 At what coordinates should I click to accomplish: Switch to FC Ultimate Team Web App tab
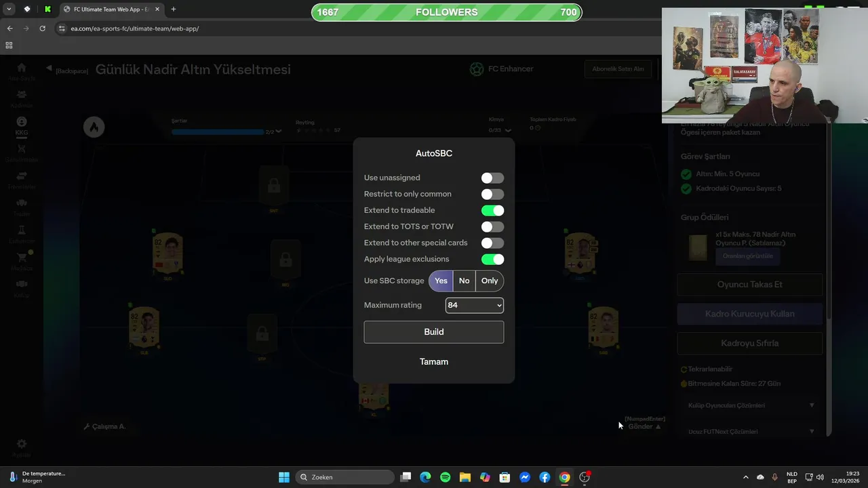(111, 9)
